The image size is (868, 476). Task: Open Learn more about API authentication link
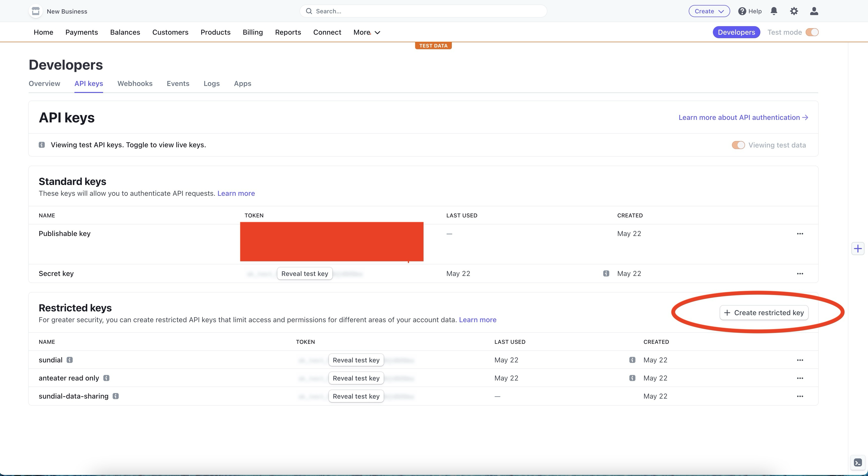743,117
